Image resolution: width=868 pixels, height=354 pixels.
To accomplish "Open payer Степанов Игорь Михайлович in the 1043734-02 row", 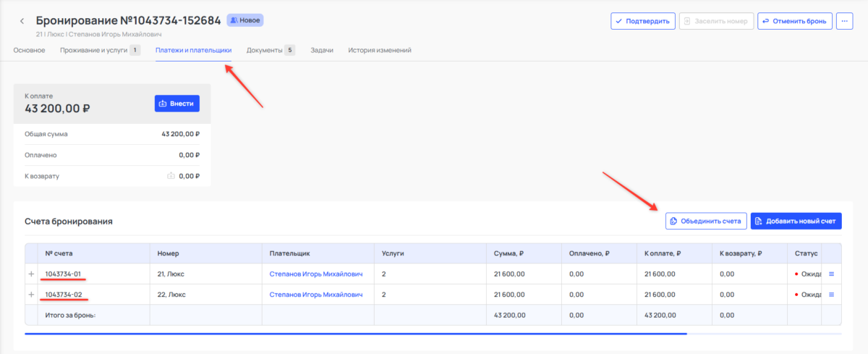I will [316, 295].
